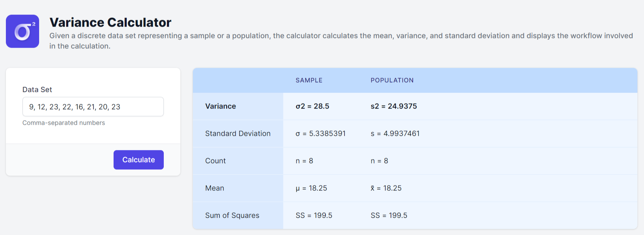The height and width of the screenshot is (235, 644).
Task: Focus the Data Set input field
Action: click(93, 107)
